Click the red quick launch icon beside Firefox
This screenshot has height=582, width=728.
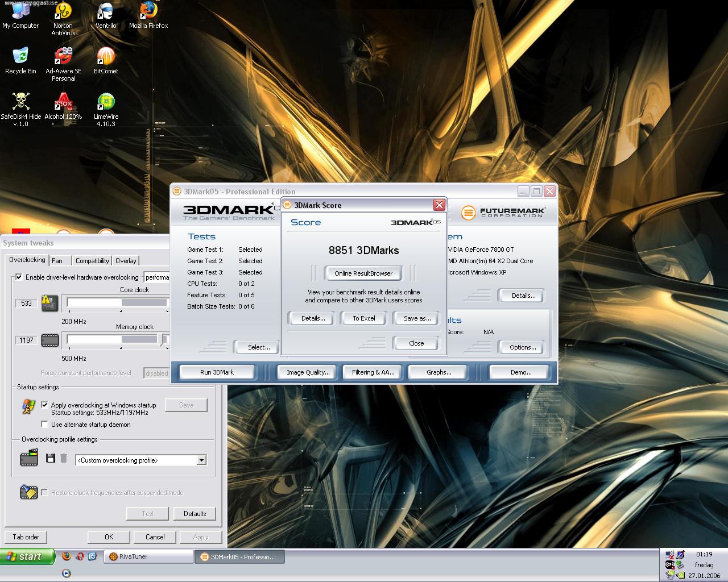tap(80, 556)
